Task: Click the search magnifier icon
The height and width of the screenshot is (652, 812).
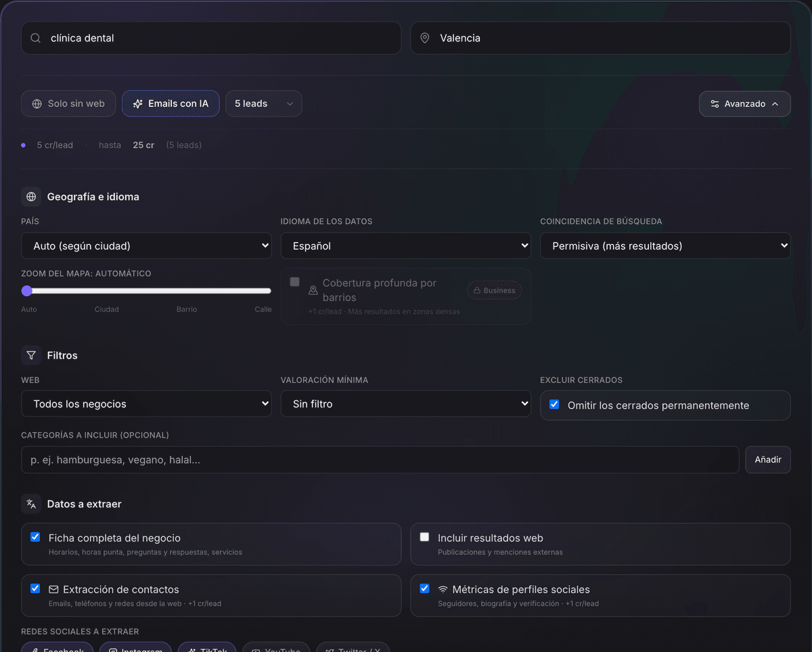Action: click(36, 39)
